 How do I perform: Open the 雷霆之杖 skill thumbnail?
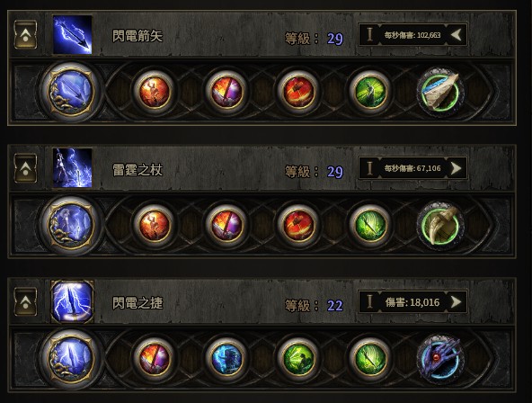[72, 168]
